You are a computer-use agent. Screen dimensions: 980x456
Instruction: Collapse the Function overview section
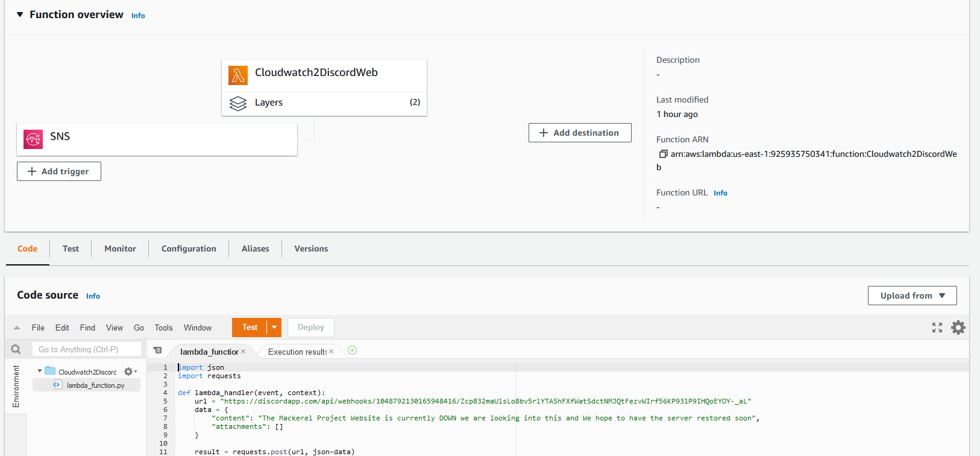coord(20,14)
